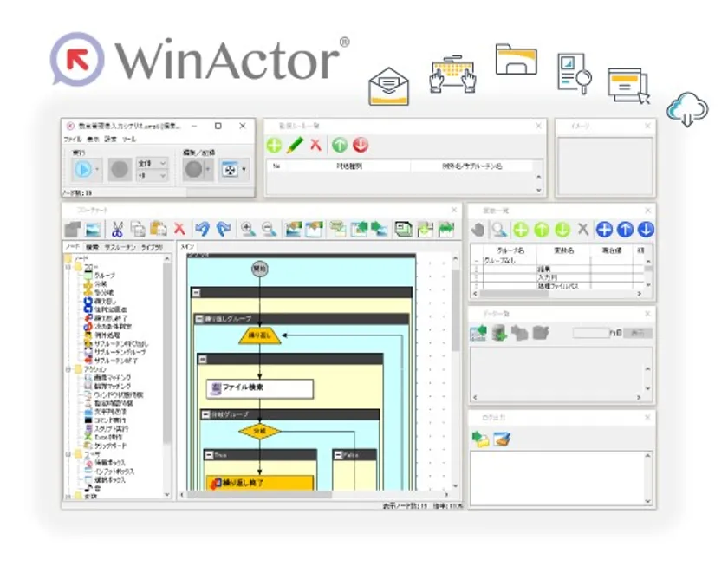This screenshot has width=728, height=579.
Task: Start scenario with the blue play button
Action: coord(82,170)
